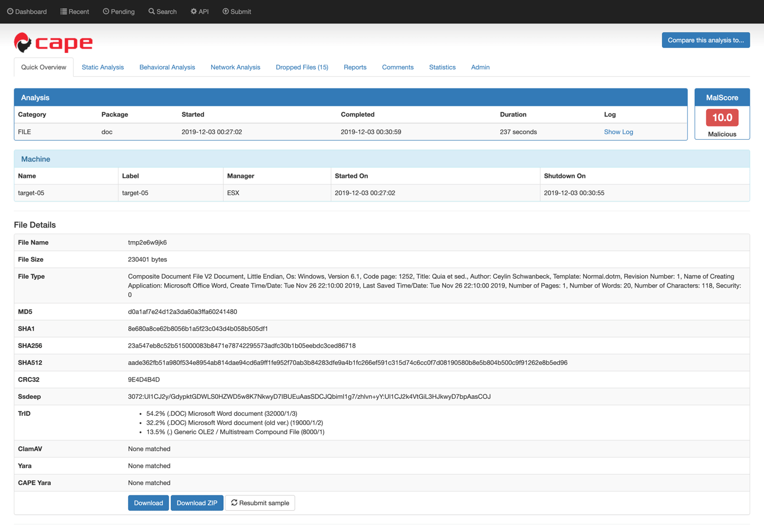Click the doc package cell
This screenshot has width=764, height=532.
click(x=107, y=132)
